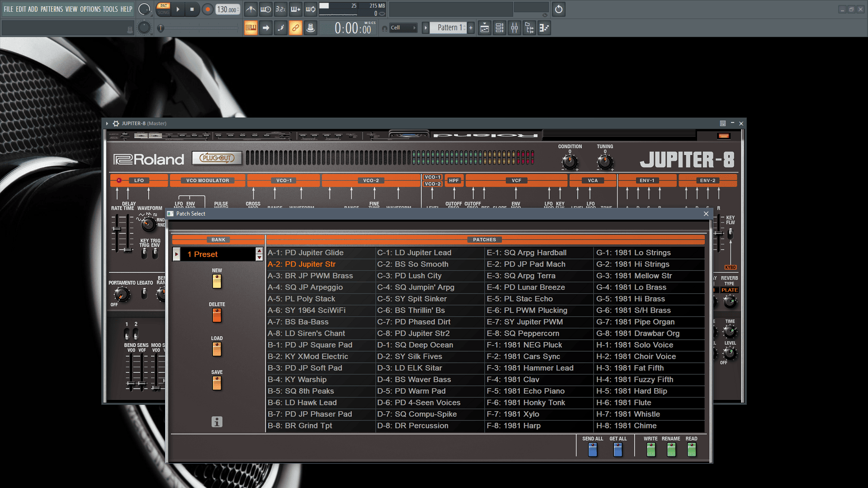Click the Stop button in the transport
The height and width of the screenshot is (488, 868).
pyautogui.click(x=192, y=9)
